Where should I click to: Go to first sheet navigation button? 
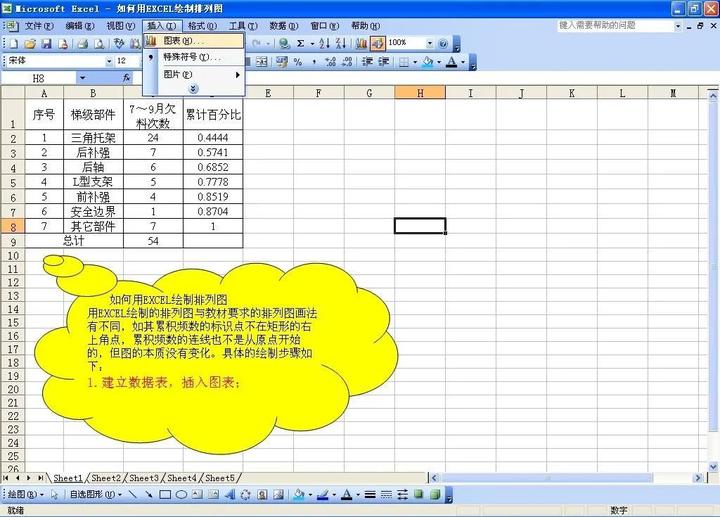tap(6, 478)
